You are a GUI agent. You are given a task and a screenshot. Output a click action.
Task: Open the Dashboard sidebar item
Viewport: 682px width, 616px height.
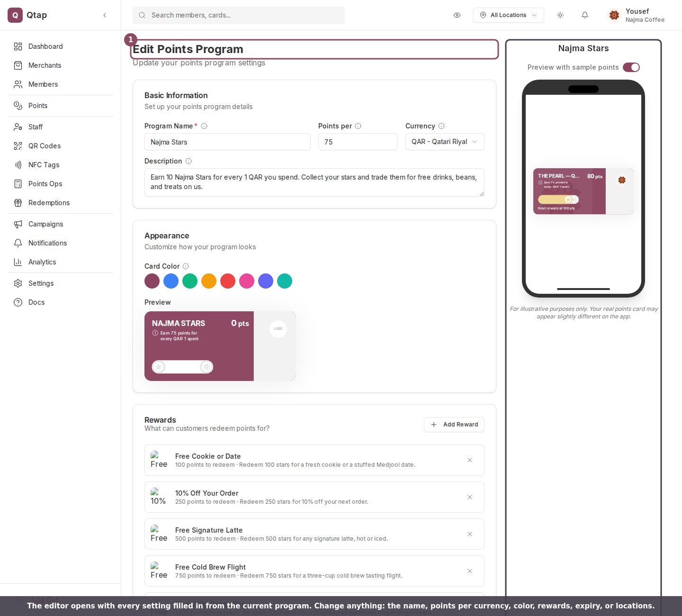(60, 46)
